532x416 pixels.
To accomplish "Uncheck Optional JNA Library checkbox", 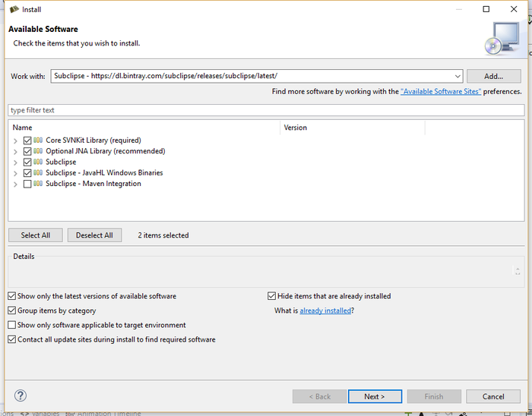I will (27, 151).
